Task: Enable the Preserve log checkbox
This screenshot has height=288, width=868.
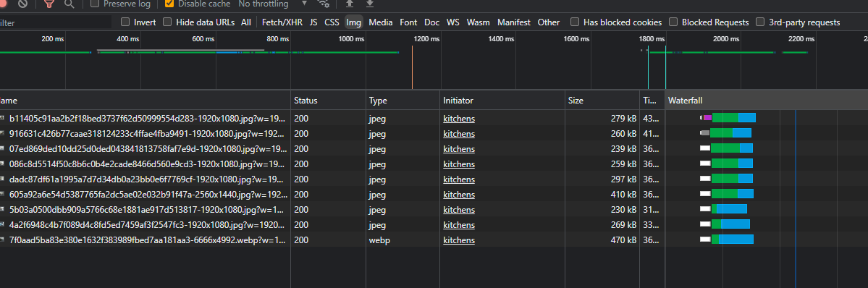Action: click(x=95, y=4)
